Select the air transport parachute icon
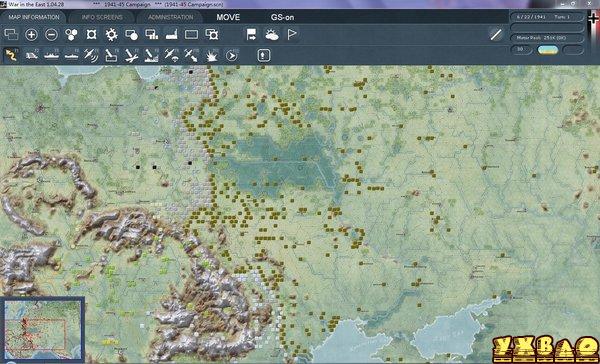This screenshot has width=600, height=364. click(171, 55)
